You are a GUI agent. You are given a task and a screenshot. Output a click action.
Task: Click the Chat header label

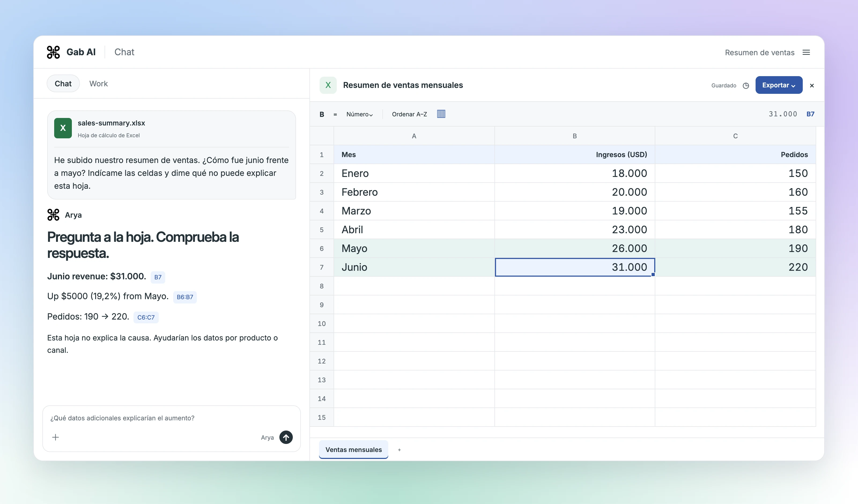coord(124,52)
